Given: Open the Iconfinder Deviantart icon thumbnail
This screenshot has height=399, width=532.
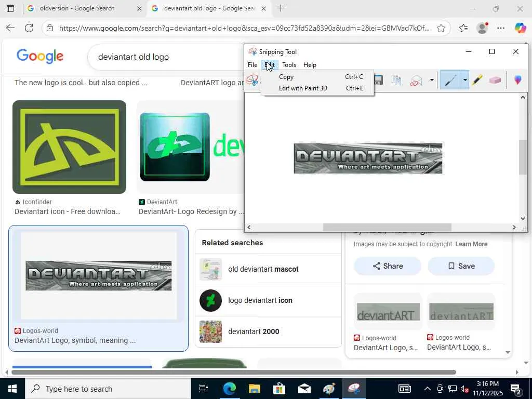Looking at the screenshot, I should [x=69, y=147].
